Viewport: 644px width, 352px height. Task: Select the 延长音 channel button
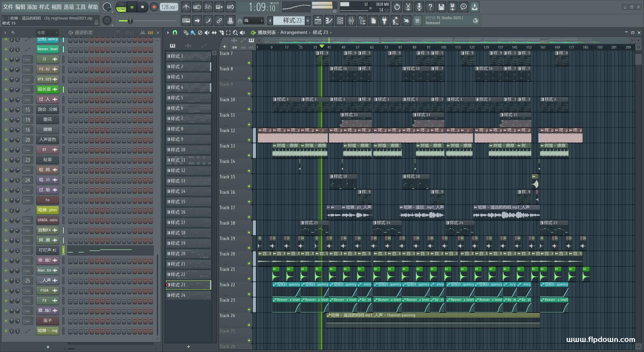point(47,90)
